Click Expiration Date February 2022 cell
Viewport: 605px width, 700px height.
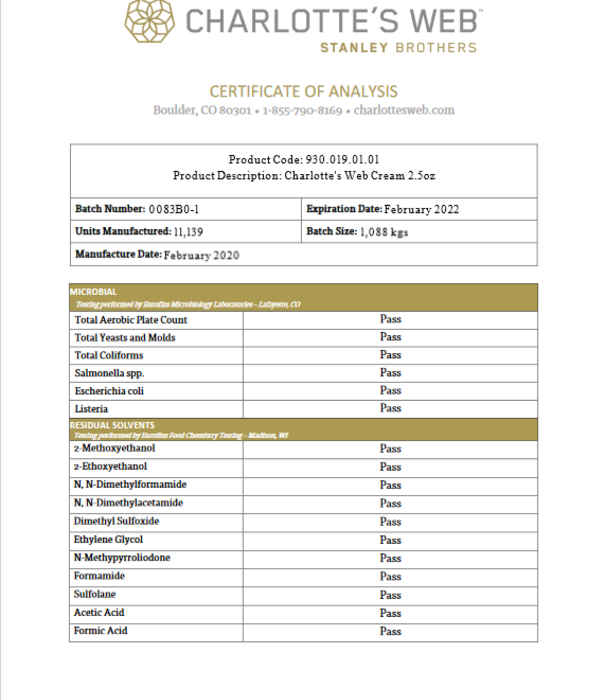point(419,209)
